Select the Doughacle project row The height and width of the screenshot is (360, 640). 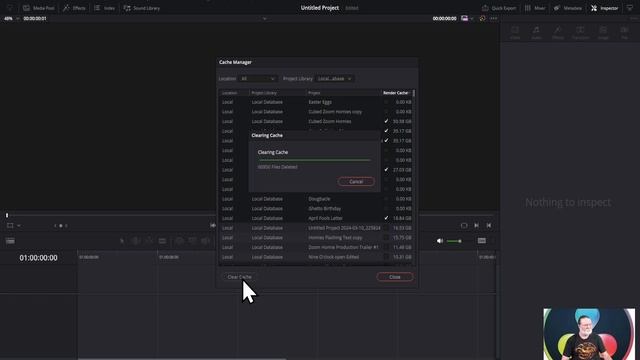pyautogui.click(x=316, y=199)
